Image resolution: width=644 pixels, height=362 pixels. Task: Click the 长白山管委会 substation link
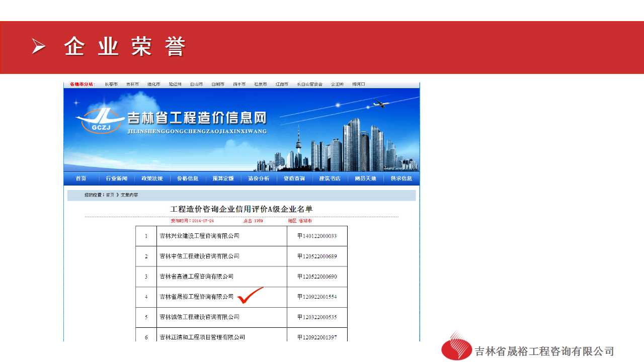309,84
